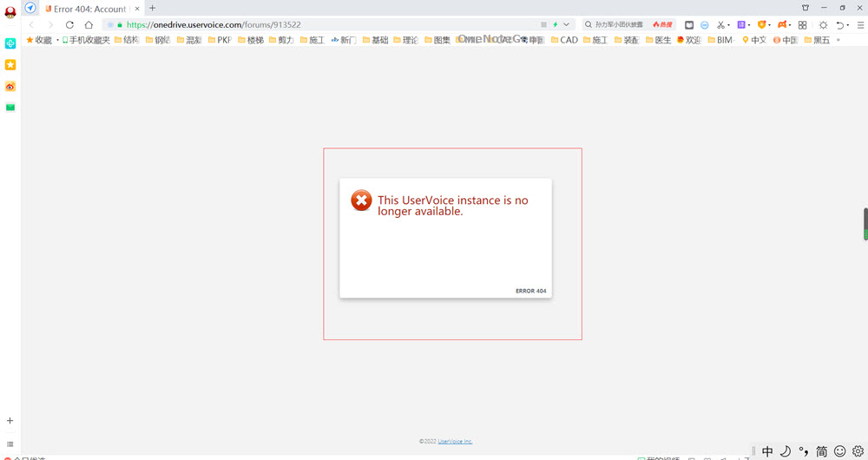The width and height of the screenshot is (868, 460).
Task: Expand the gamepad icon dropdown arrow
Action: 789,25
